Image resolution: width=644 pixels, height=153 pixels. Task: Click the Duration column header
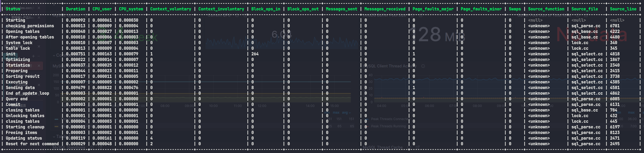click(75, 9)
